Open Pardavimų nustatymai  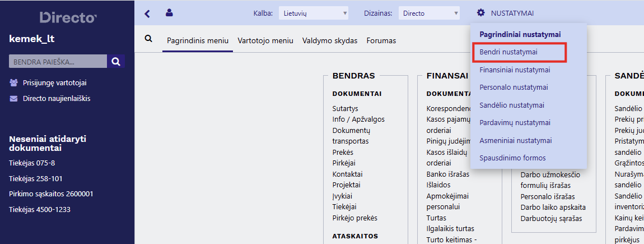pyautogui.click(x=515, y=123)
